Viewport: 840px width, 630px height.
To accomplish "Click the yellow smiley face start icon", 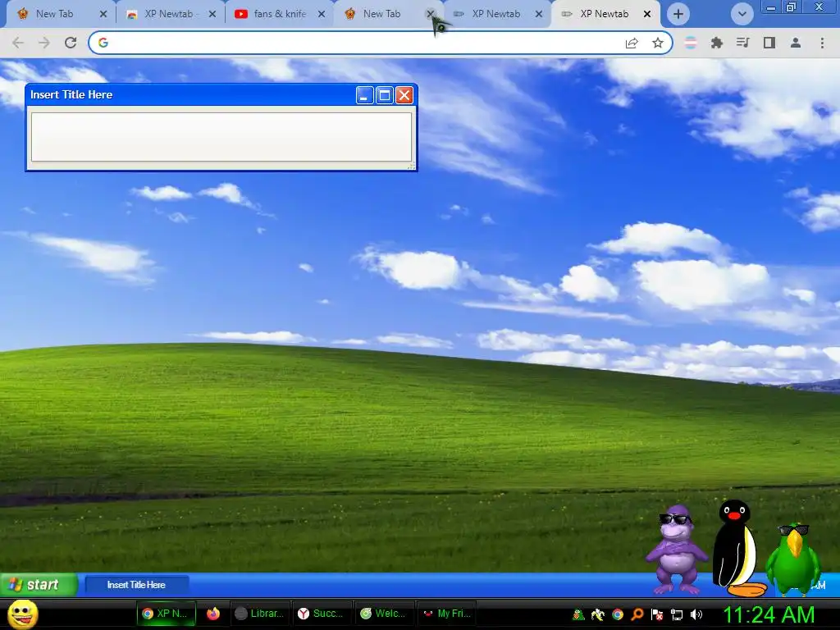I will pyautogui.click(x=22, y=614).
